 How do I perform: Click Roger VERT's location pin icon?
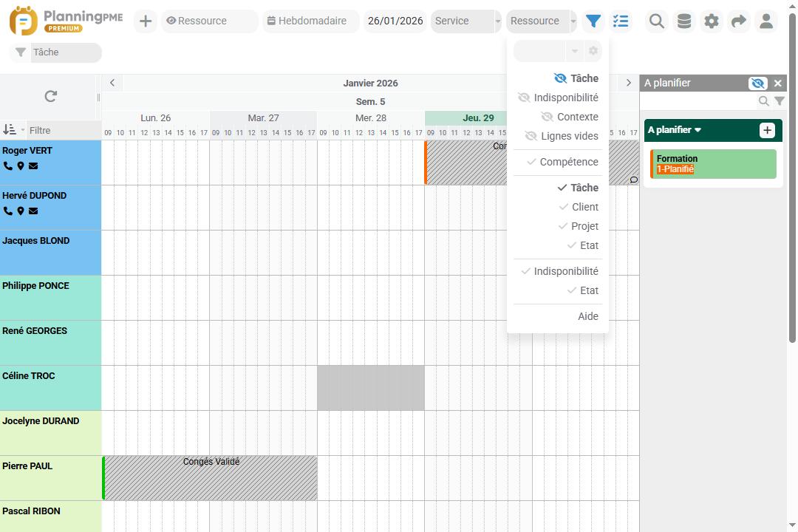pos(21,166)
